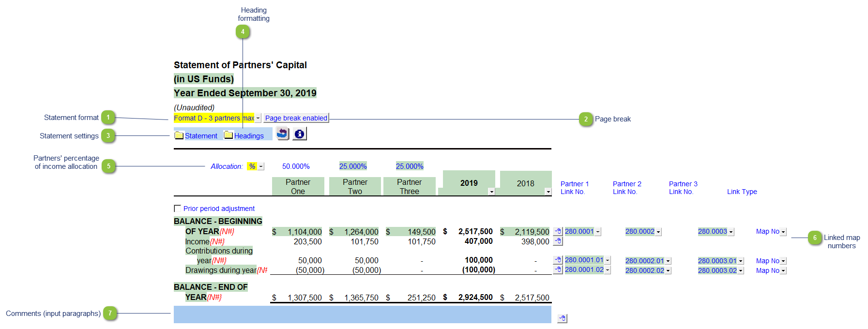
Task: Select the Partner Three column heading
Action: click(409, 186)
